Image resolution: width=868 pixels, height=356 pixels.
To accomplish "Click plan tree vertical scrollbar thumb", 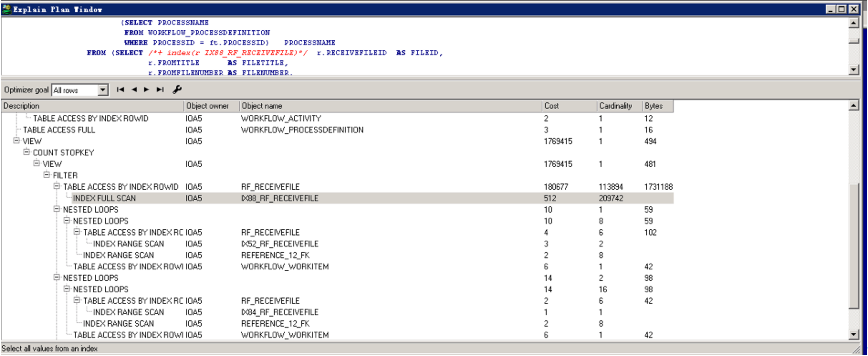I will click(854, 246).
